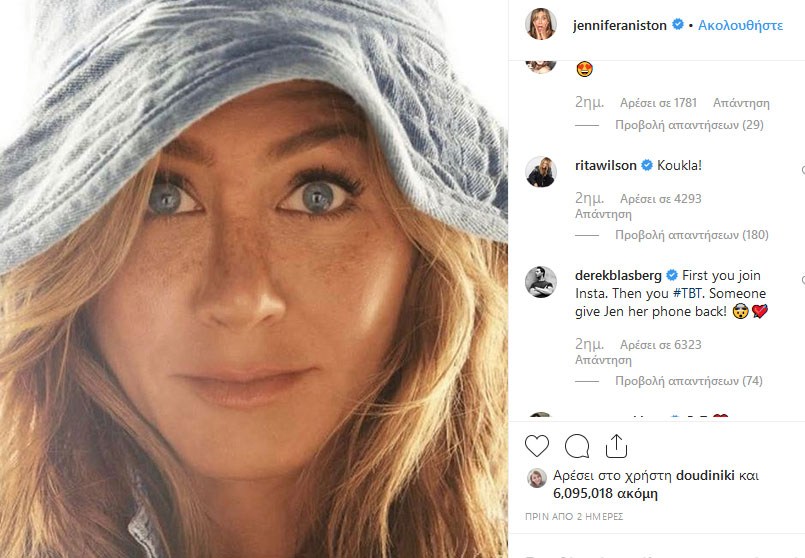805x558 pixels.
Task: Click the main post photo
Action: click(x=254, y=279)
